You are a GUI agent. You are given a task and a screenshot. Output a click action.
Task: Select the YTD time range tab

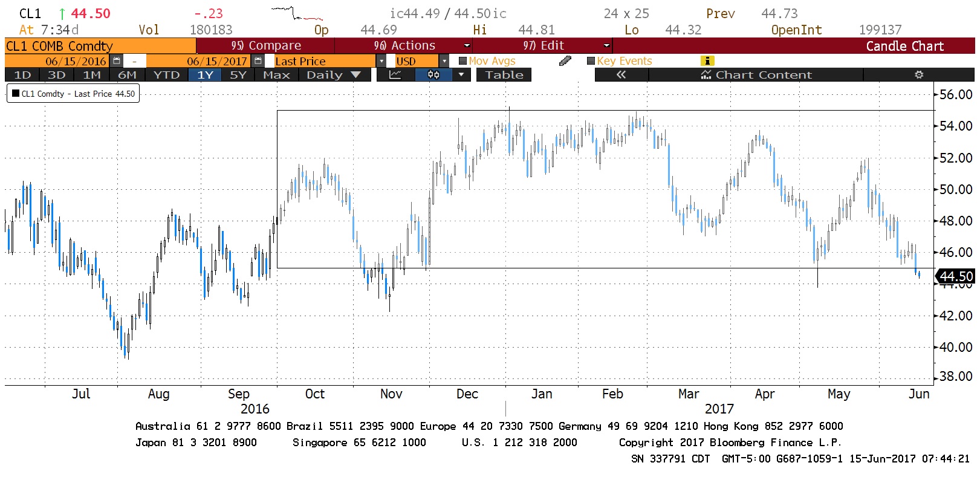pos(166,75)
